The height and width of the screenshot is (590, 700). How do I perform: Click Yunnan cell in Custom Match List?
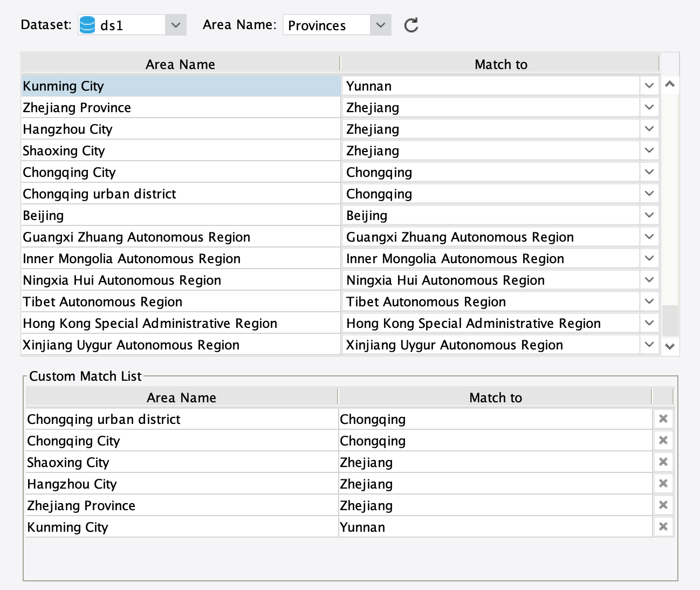(496, 527)
